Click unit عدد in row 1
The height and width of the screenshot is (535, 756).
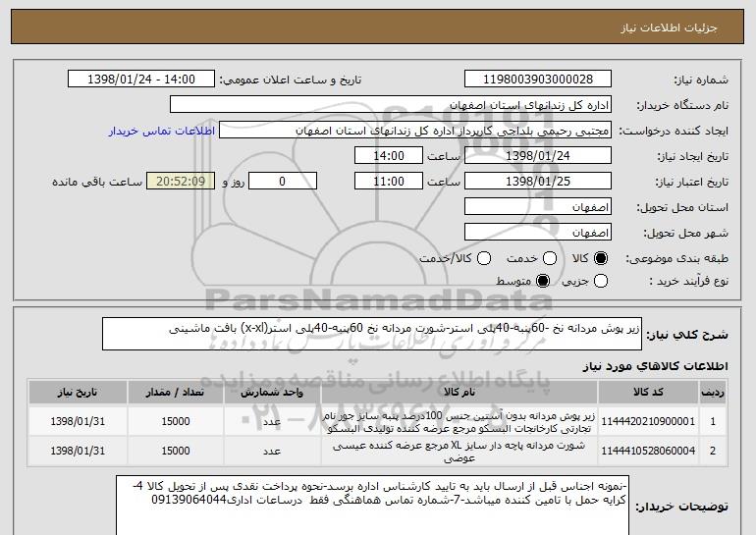[272, 422]
